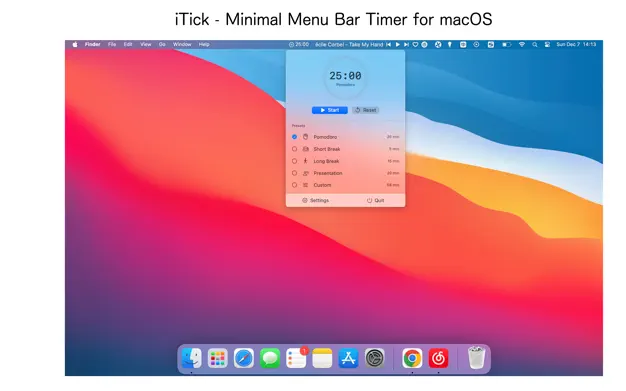Image resolution: width=626 pixels, height=391 pixels.
Task: Launch Google Chrome from the Dock
Action: (x=412, y=358)
